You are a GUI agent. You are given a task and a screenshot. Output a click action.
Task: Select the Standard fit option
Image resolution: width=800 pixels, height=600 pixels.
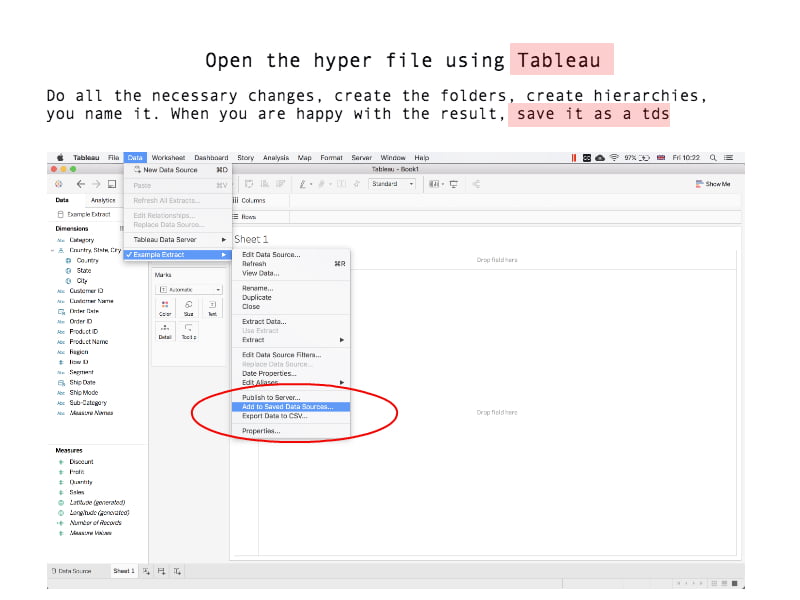pos(394,184)
